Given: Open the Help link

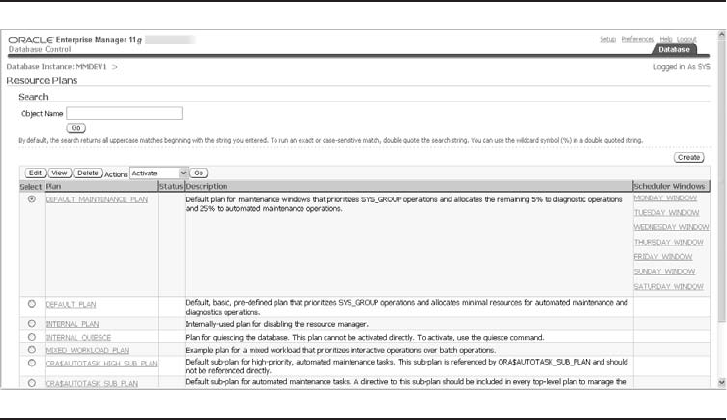Looking at the screenshot, I should coord(666,39).
